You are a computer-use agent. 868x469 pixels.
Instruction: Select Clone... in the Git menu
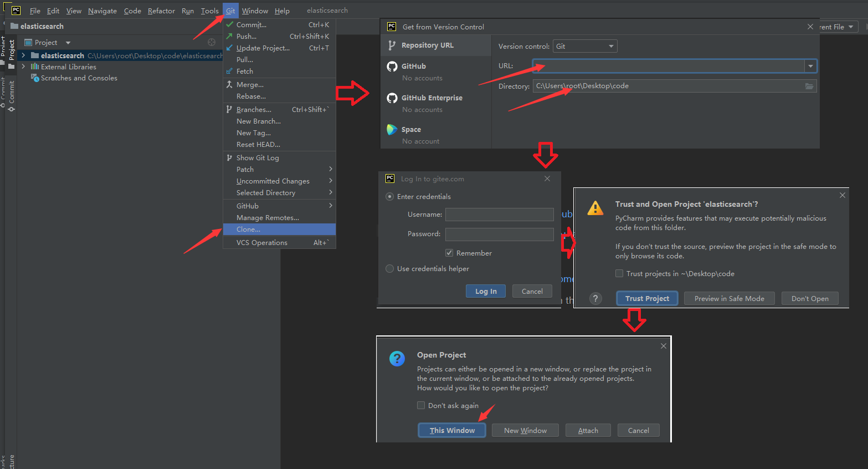coord(279,230)
